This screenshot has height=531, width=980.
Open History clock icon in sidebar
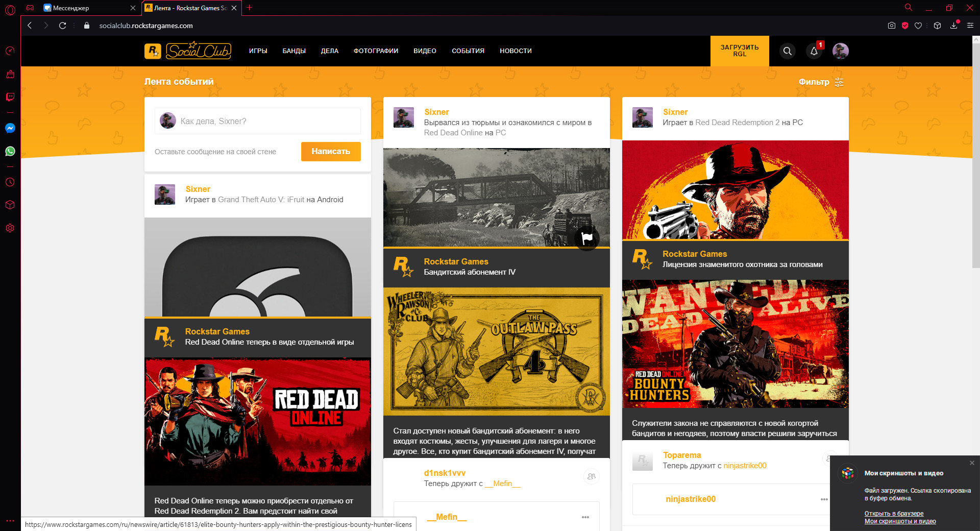click(10, 182)
